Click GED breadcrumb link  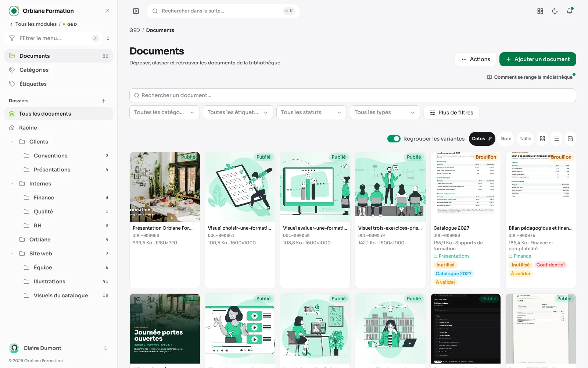click(x=135, y=30)
